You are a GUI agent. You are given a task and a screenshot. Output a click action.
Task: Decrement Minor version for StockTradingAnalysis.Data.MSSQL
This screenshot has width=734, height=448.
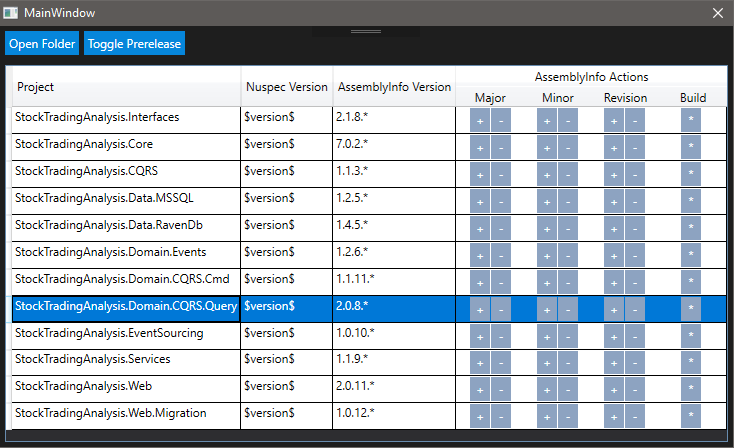tap(568, 201)
